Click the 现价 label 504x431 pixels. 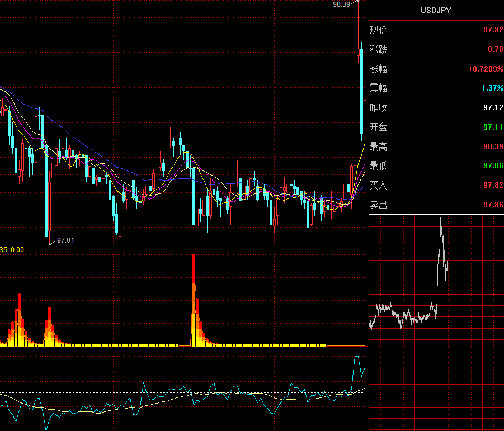378,30
